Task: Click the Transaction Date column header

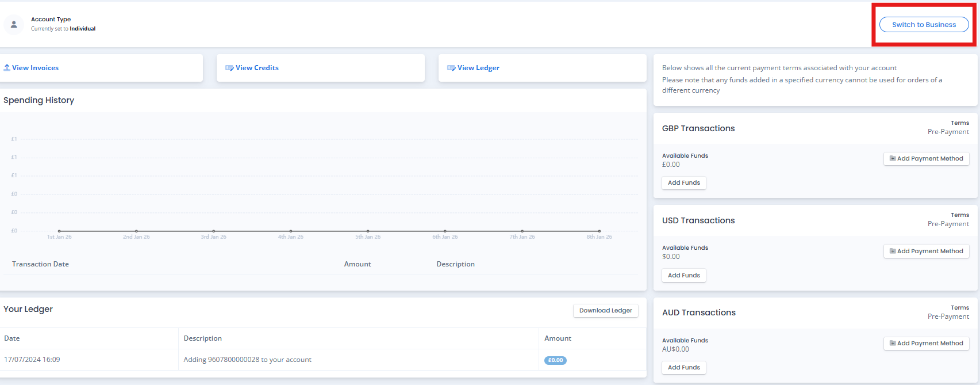Action: tap(40, 264)
